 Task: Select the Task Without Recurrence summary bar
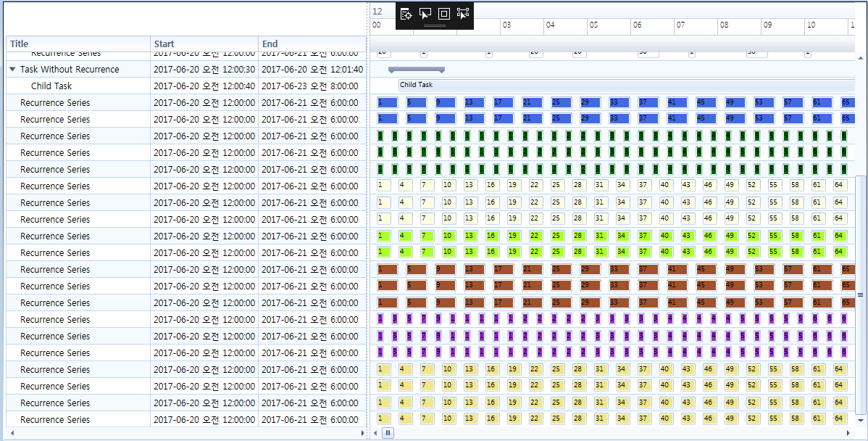[417, 69]
